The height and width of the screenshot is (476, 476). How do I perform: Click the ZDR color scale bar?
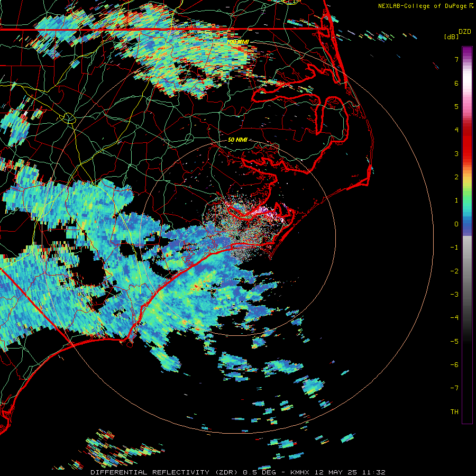[x=467, y=235]
